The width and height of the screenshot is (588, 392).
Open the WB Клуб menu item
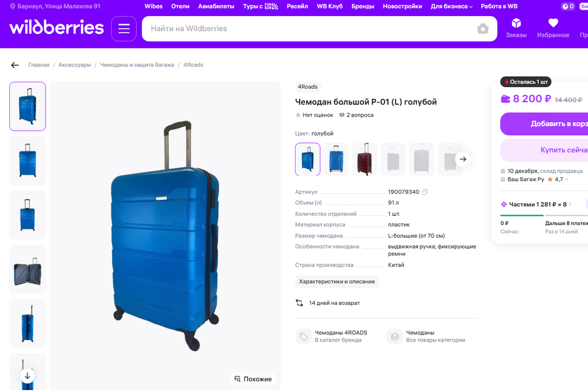(x=330, y=6)
